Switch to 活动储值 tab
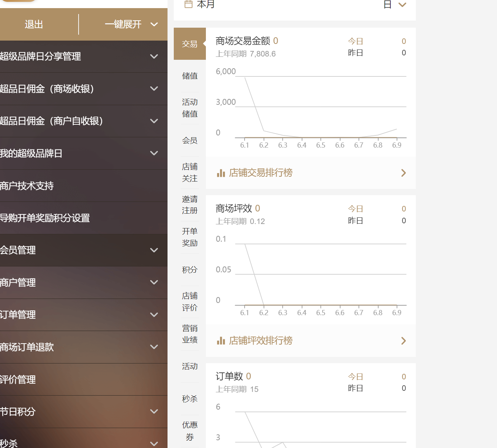The image size is (497, 448). [190, 108]
